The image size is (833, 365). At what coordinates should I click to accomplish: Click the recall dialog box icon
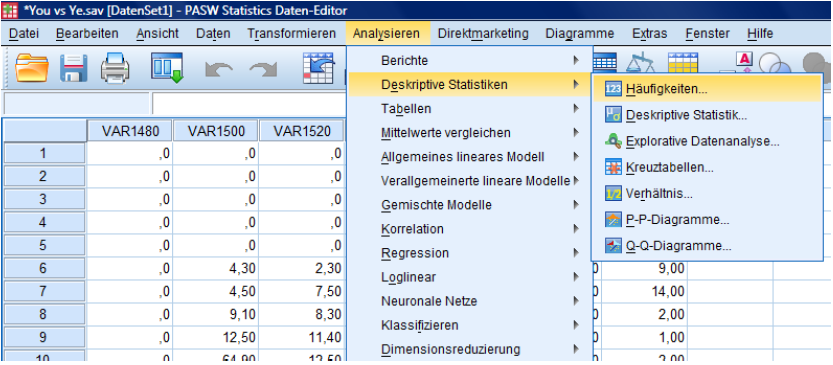click(x=167, y=67)
